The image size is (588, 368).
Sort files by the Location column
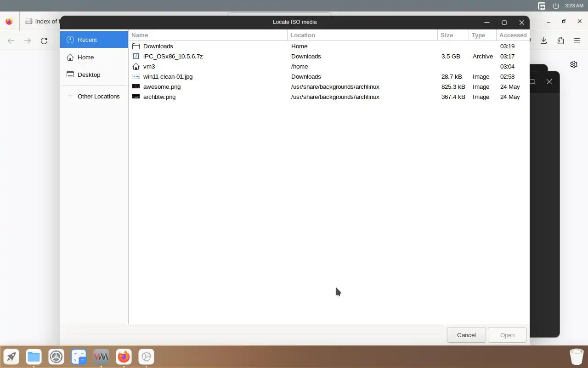tap(362, 35)
